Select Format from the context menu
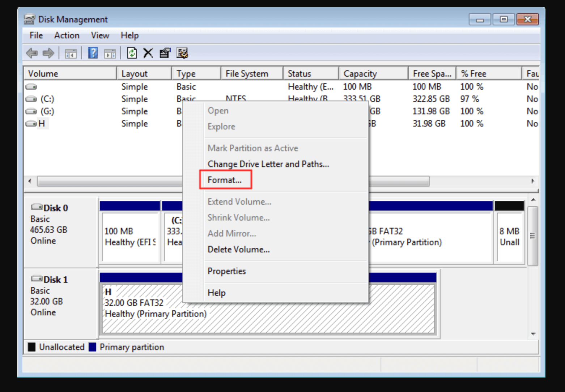This screenshot has height=392, width=565. 225,180
